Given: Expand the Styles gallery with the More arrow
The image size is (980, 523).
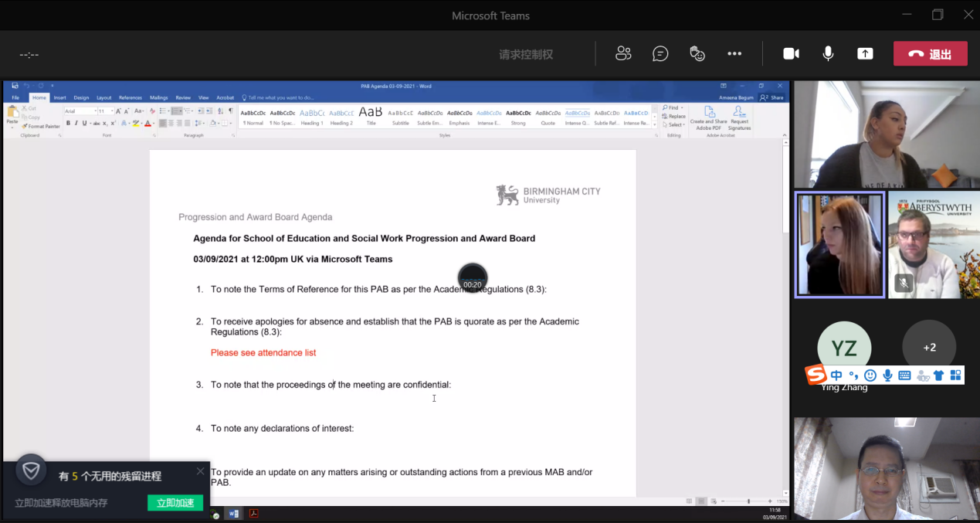Looking at the screenshot, I should click(x=654, y=125).
